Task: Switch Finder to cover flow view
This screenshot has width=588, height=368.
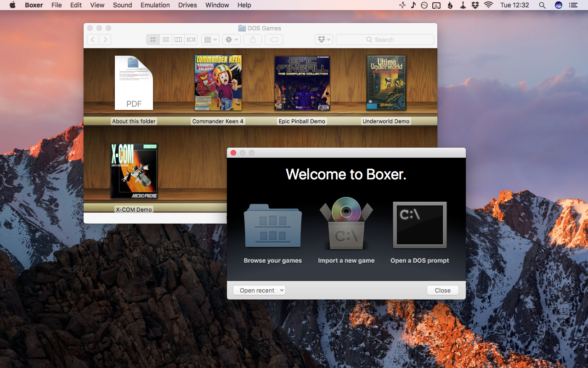Action: [x=191, y=40]
